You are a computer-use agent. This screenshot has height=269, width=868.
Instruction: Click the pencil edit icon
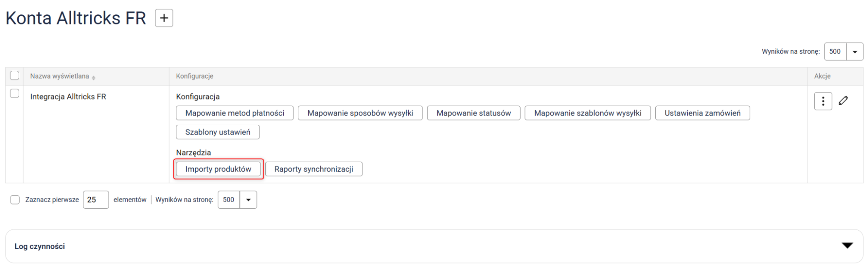click(843, 101)
